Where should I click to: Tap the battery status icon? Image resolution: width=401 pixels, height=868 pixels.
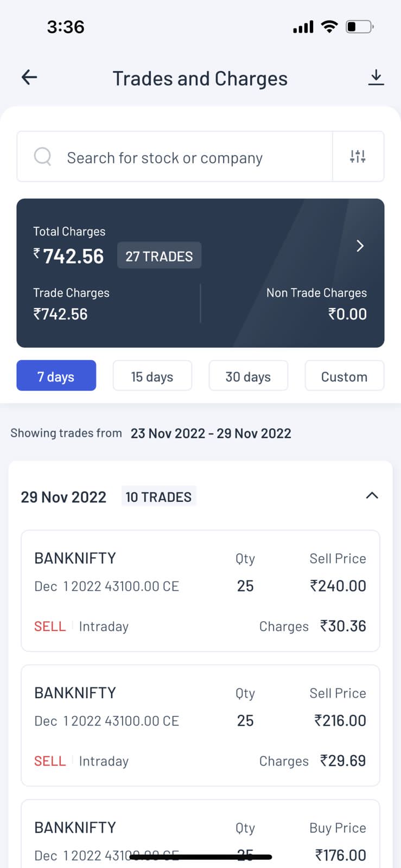[359, 27]
